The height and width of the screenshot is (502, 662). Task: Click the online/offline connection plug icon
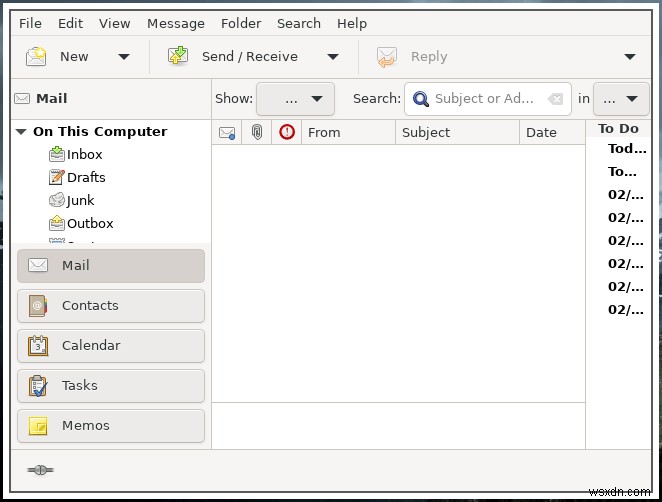point(40,469)
